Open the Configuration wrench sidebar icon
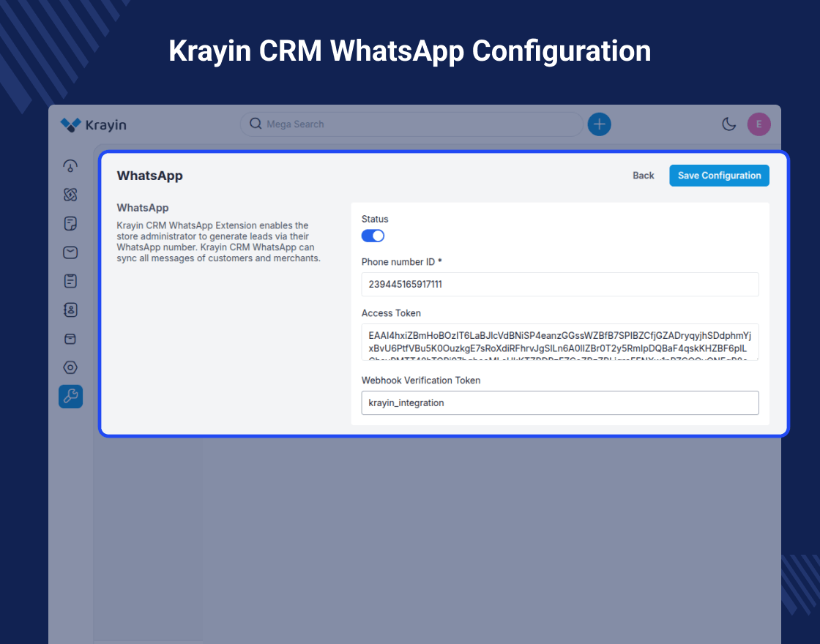This screenshot has height=644, width=820. tap(70, 396)
